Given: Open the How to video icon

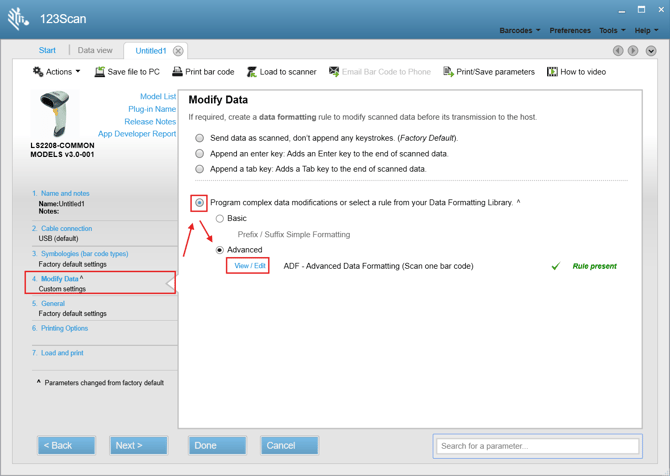Looking at the screenshot, I should (x=552, y=72).
